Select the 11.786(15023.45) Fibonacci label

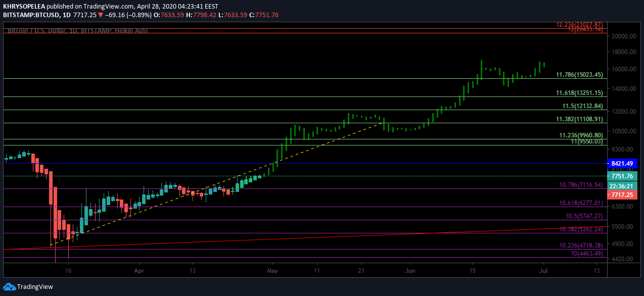(x=579, y=74)
